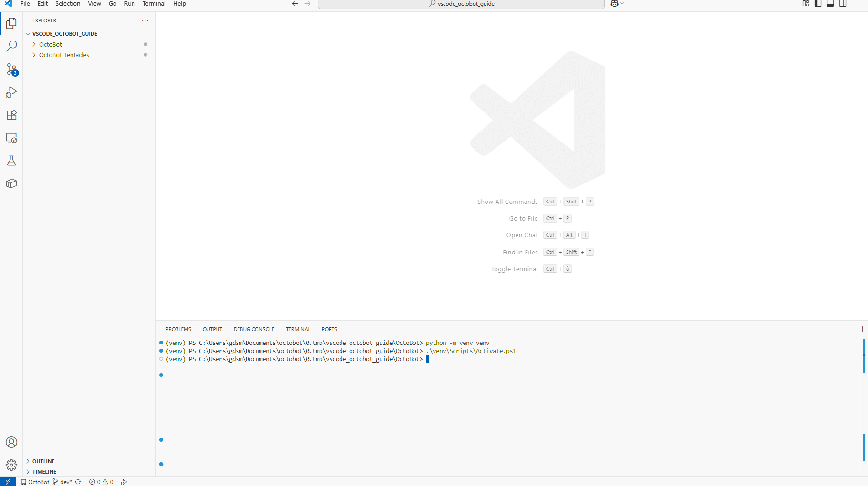Open the Copilot chat icon in title bar
The height and width of the screenshot is (486, 868).
[614, 4]
